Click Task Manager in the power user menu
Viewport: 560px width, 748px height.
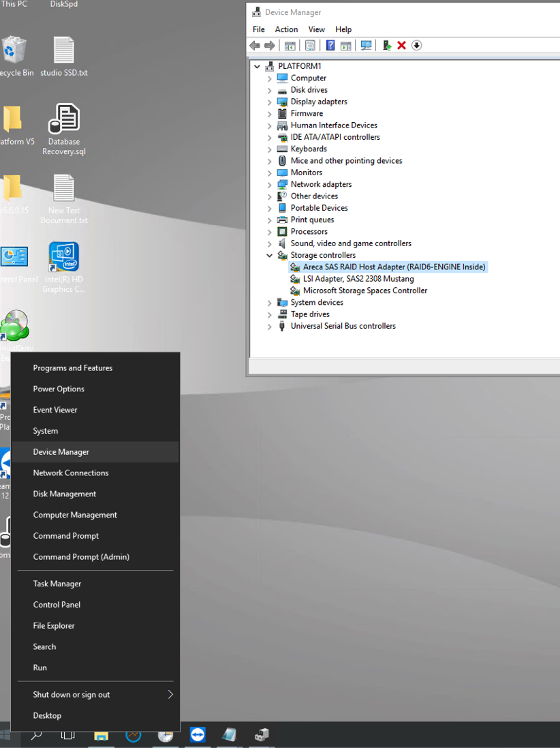(57, 584)
